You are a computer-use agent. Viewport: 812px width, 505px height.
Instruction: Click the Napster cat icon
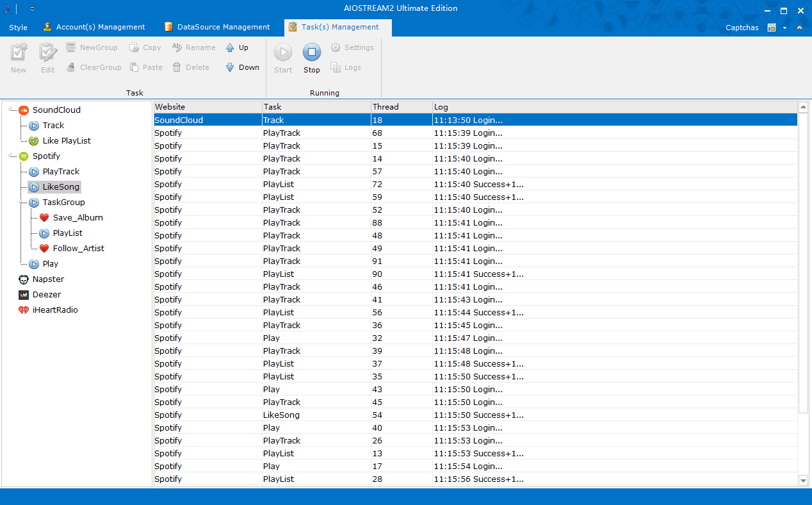[x=24, y=279]
